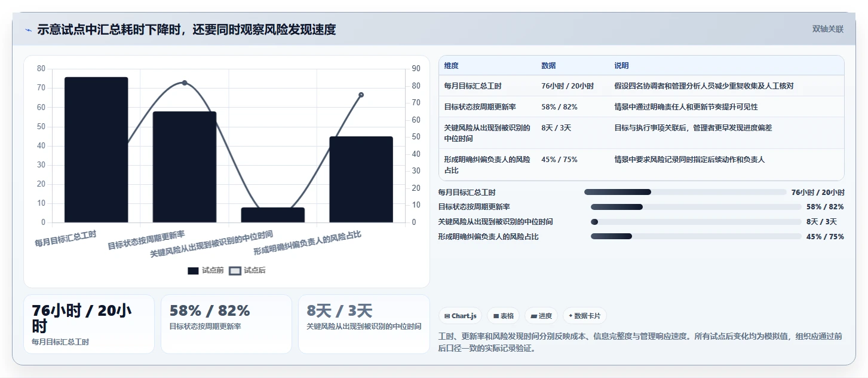
Task: Click the description starting 目标与执行事项关联后
Action: tap(693, 128)
